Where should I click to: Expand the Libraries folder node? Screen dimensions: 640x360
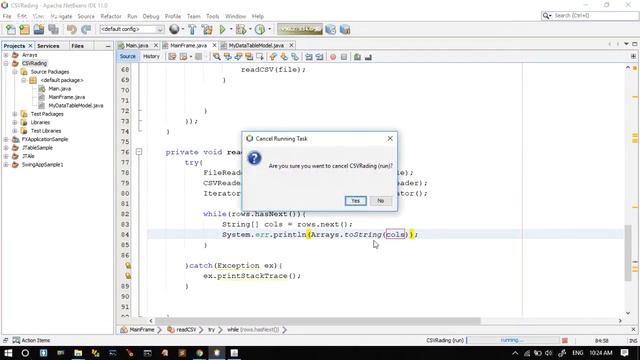point(15,122)
